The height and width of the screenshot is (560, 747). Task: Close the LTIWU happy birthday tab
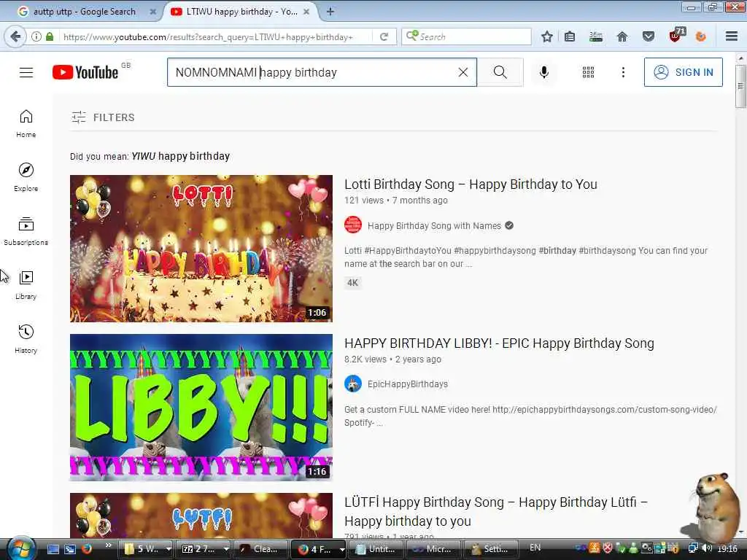[307, 12]
